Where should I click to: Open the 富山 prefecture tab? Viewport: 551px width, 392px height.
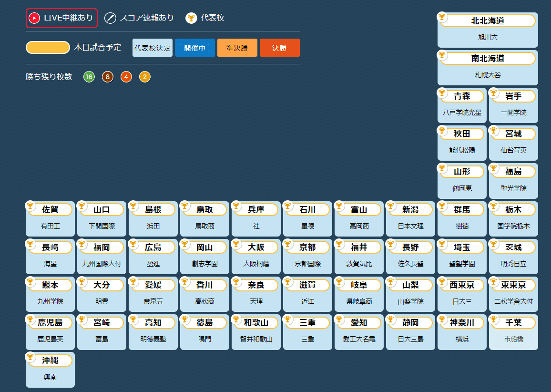[x=359, y=210]
